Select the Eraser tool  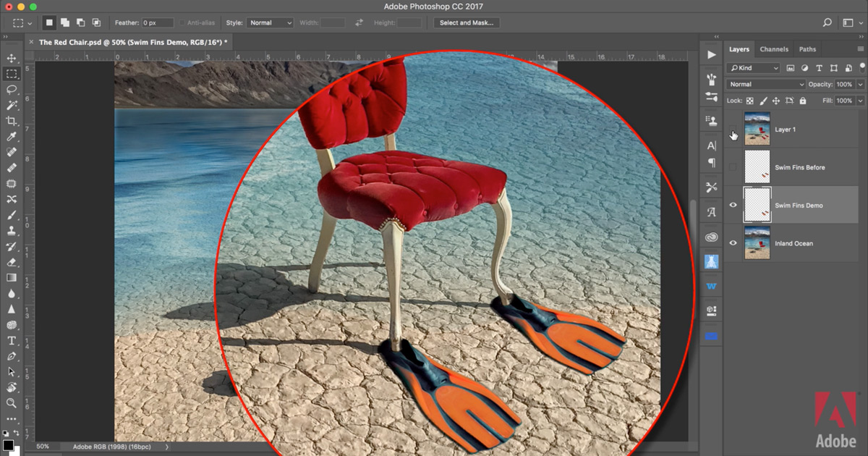(x=12, y=262)
